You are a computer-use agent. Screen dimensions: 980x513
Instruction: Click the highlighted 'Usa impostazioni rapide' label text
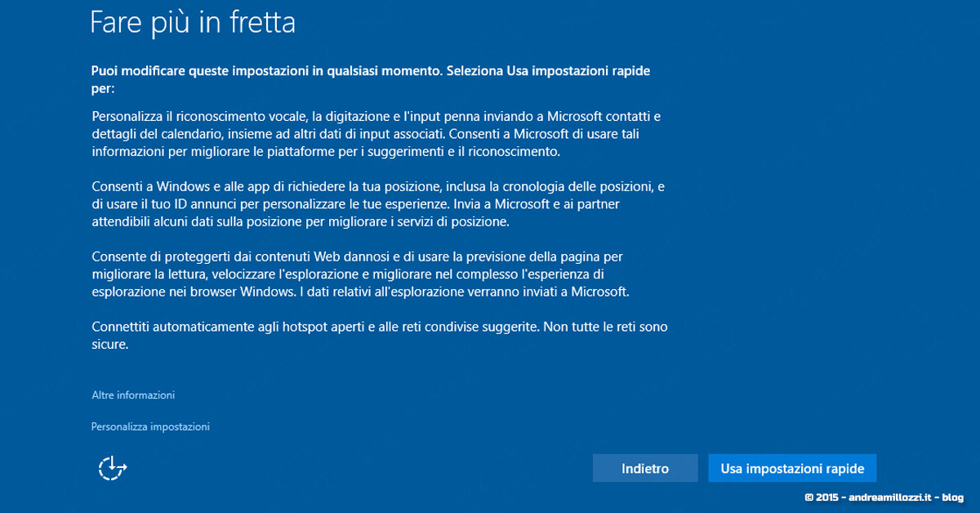(x=792, y=467)
